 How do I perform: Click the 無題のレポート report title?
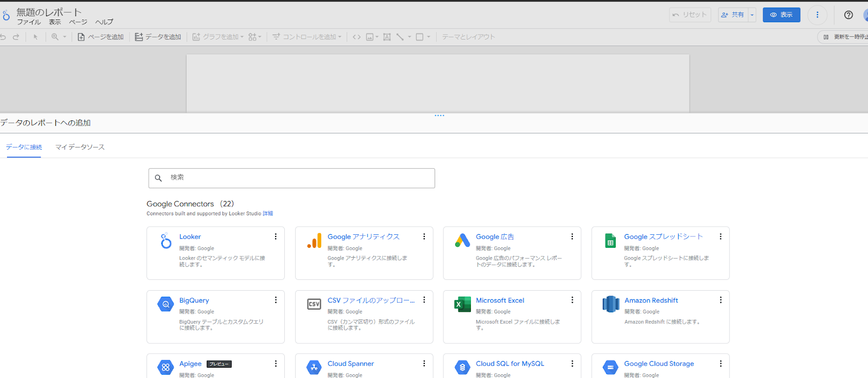(49, 12)
